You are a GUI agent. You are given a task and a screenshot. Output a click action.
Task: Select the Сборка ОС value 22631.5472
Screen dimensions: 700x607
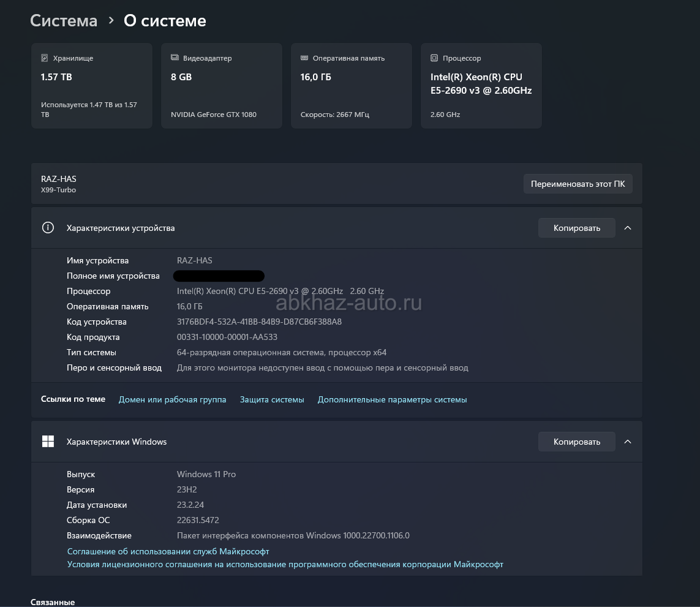(x=198, y=520)
